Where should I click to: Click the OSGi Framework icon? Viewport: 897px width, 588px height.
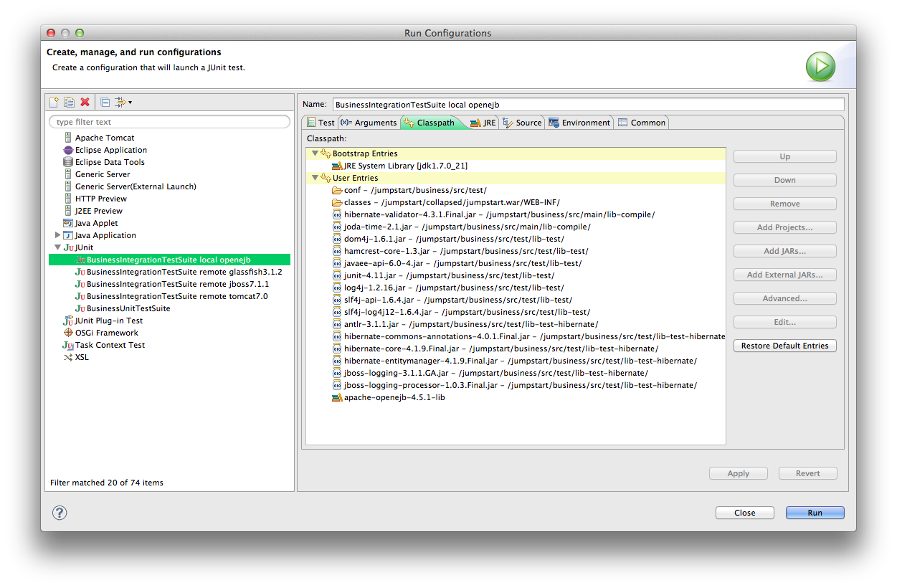(x=68, y=333)
